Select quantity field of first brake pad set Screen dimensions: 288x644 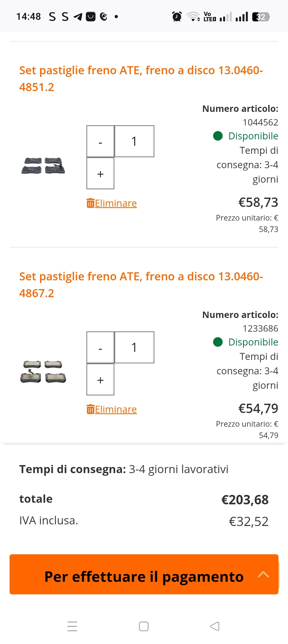134,142
